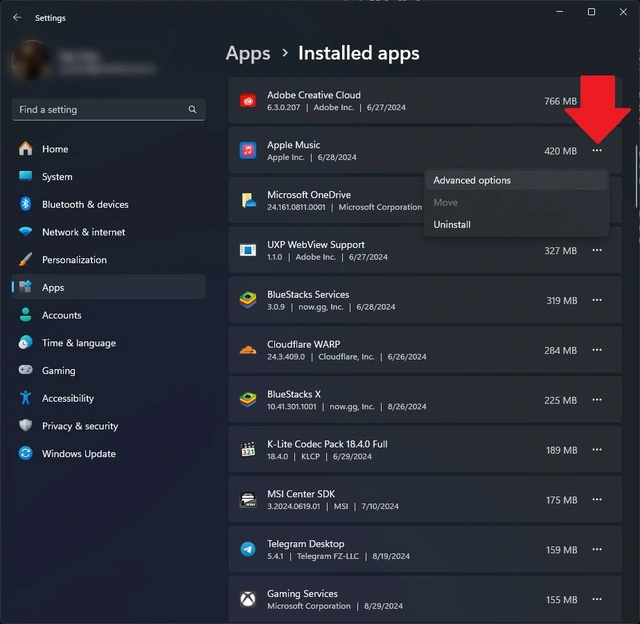Select the K-Lite Codec Pack entry
This screenshot has height=624, width=640.
[x=425, y=450]
